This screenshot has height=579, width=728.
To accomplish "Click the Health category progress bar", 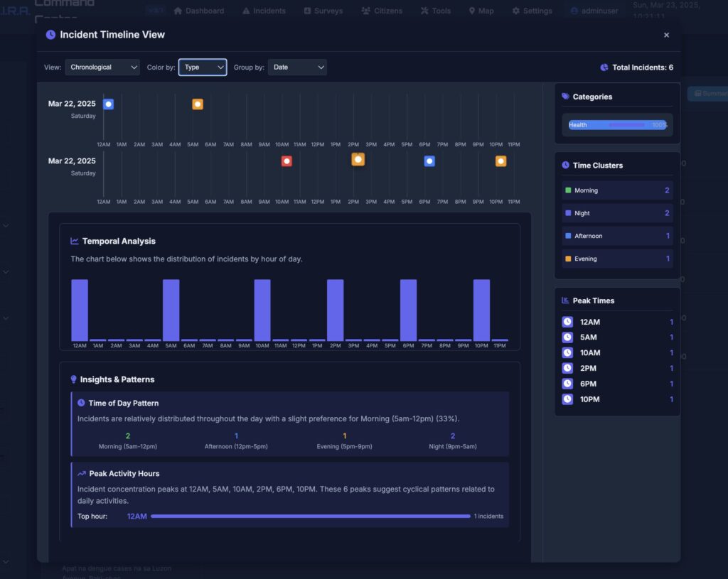I will pyautogui.click(x=618, y=125).
